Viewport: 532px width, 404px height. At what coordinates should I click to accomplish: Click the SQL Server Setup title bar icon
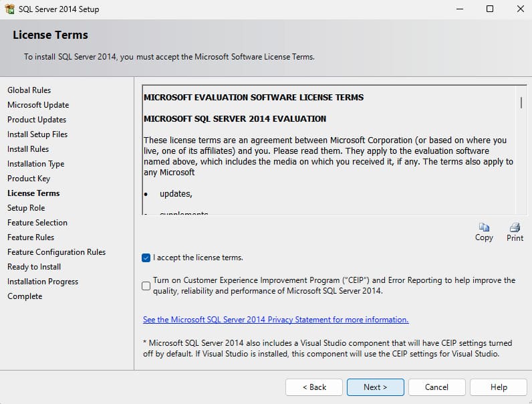click(x=10, y=9)
